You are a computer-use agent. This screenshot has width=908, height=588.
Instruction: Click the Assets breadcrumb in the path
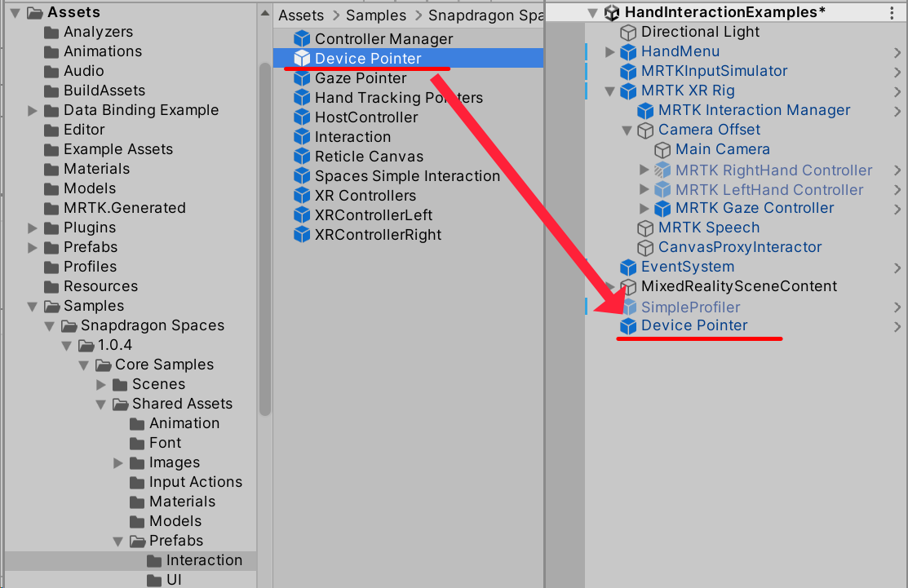pos(301,15)
